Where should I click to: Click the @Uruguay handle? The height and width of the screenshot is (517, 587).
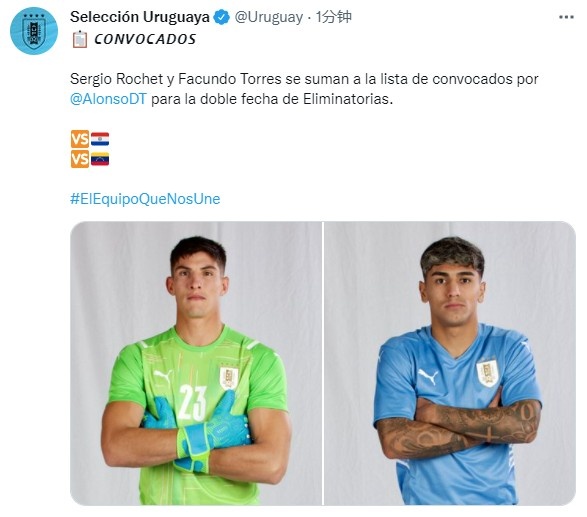coord(268,17)
